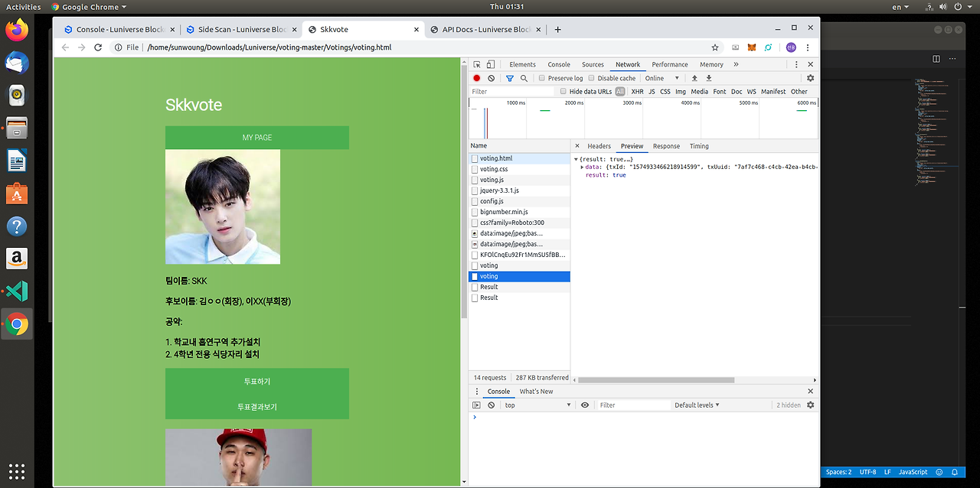Click the 투표하기 vote button
Screen dimensions: 980x488
[x=257, y=381]
